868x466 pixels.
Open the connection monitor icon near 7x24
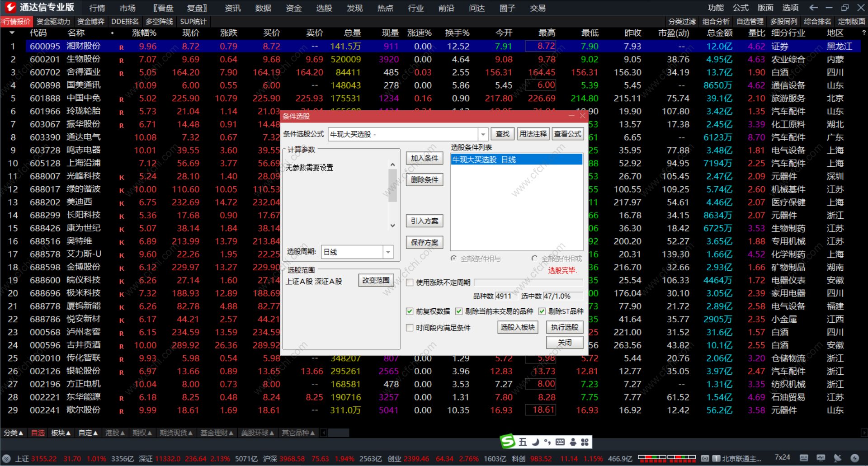tap(821, 458)
